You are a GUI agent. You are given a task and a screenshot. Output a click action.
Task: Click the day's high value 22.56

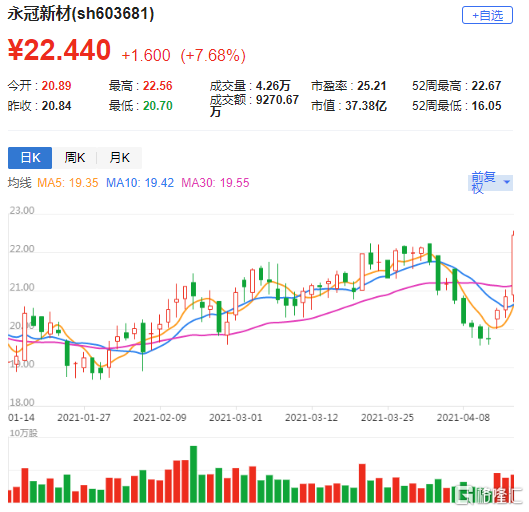coord(158,86)
